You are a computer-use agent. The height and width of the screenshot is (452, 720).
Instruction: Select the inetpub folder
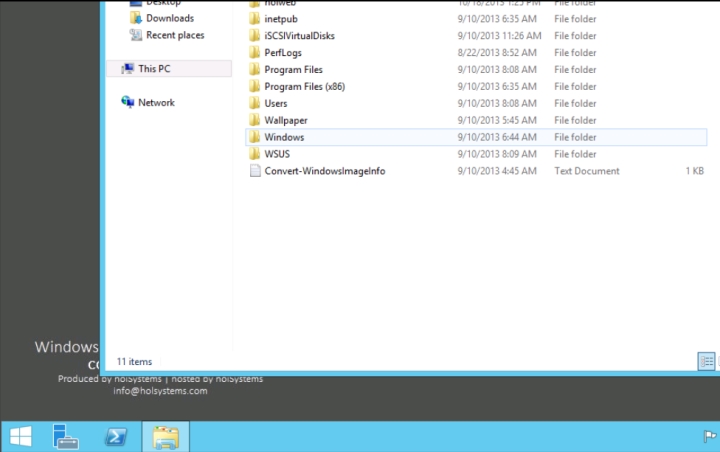281,19
